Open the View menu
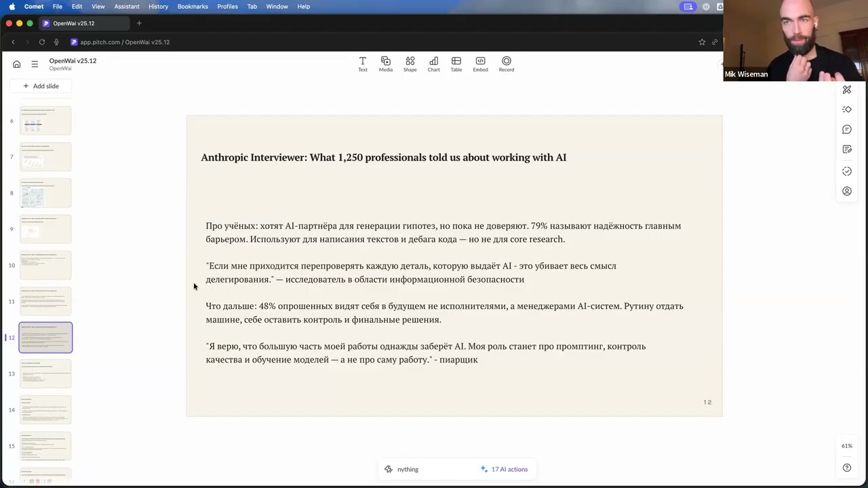This screenshot has width=868, height=488. (x=98, y=7)
